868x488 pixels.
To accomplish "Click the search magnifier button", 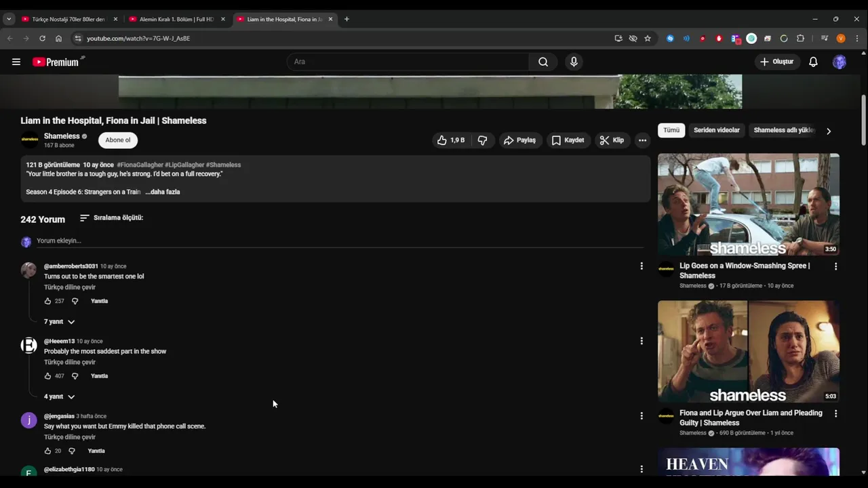I will [543, 62].
